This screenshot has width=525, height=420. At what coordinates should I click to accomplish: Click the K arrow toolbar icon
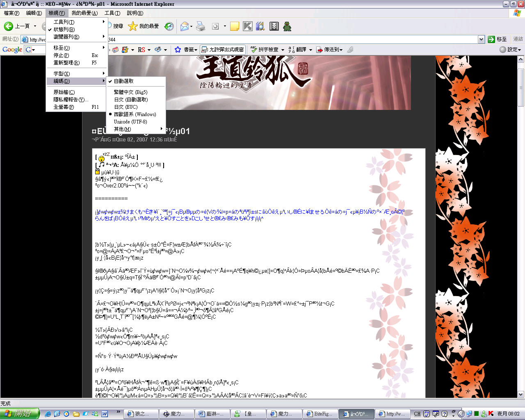coord(248,26)
